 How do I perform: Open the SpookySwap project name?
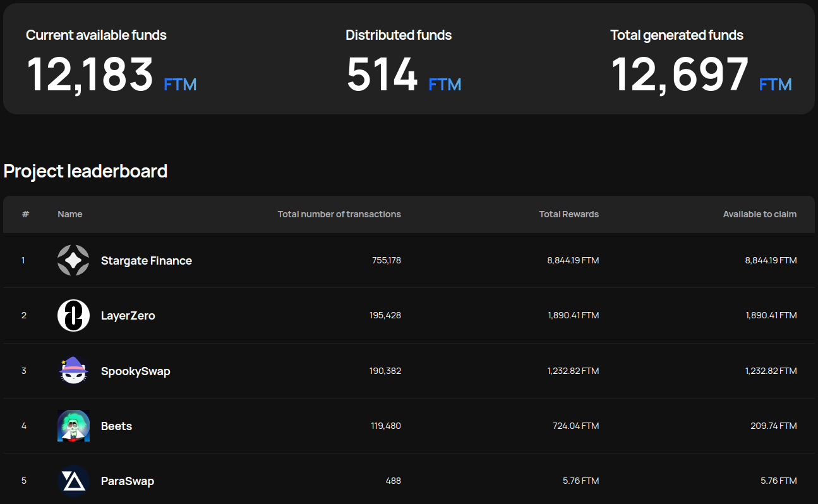[135, 371]
